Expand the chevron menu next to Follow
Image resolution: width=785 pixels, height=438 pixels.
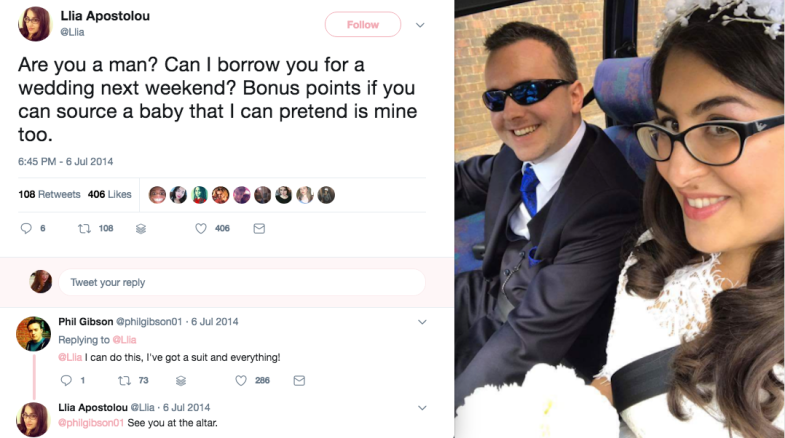420,25
